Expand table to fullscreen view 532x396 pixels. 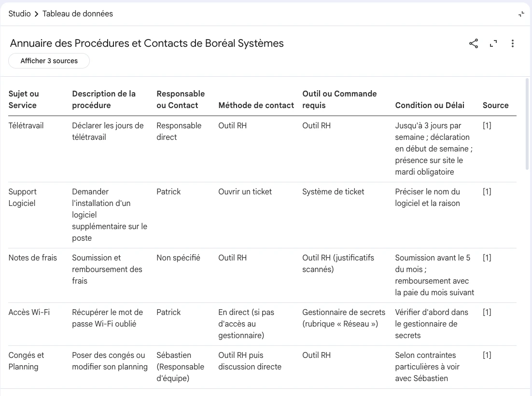point(493,43)
